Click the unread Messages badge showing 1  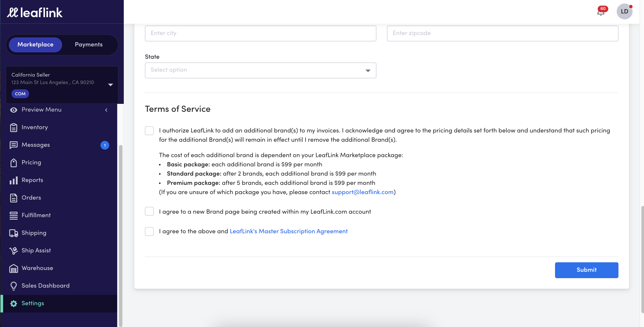pyautogui.click(x=105, y=145)
